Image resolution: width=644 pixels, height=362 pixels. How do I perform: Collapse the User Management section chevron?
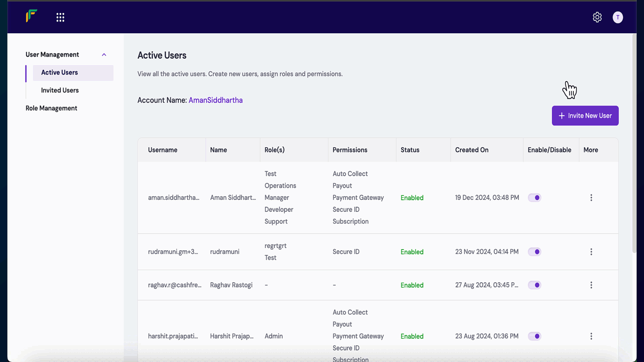pos(104,55)
